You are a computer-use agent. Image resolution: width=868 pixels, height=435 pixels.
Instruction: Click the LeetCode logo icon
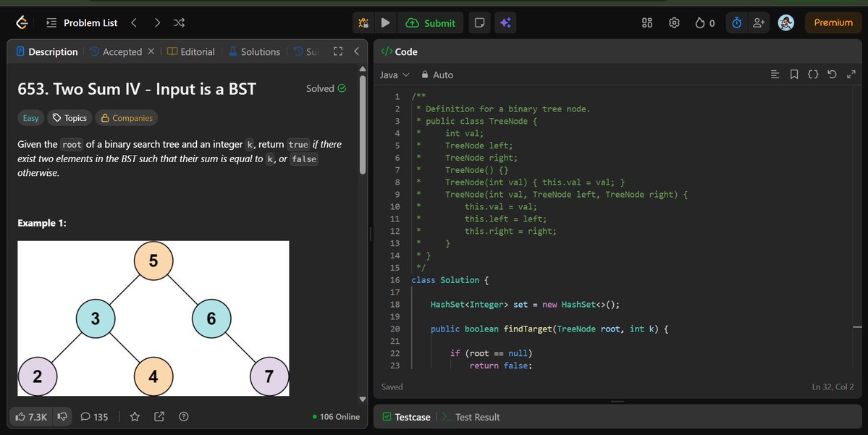[x=22, y=22]
